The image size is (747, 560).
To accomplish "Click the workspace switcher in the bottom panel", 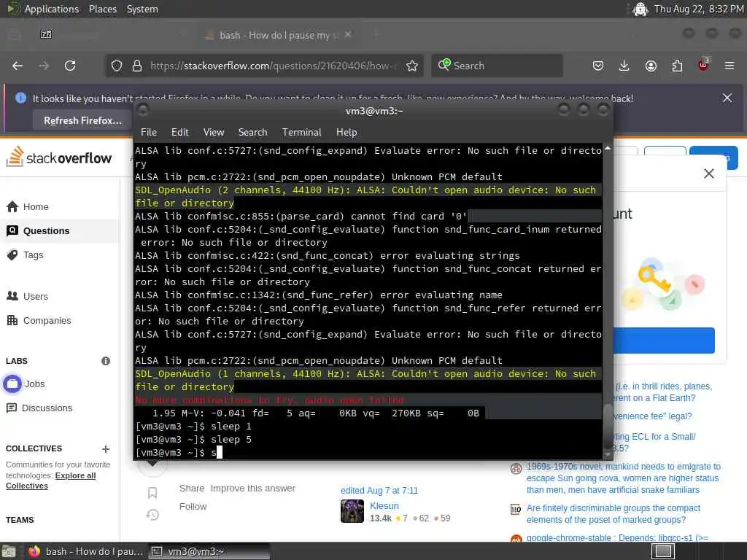I will pyautogui.click(x=662, y=551).
